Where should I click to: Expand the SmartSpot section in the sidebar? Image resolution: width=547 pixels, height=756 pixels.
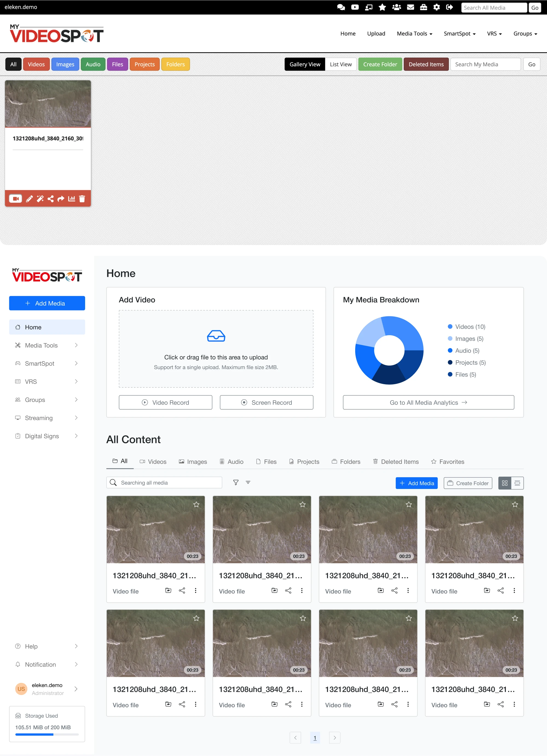coord(47,363)
